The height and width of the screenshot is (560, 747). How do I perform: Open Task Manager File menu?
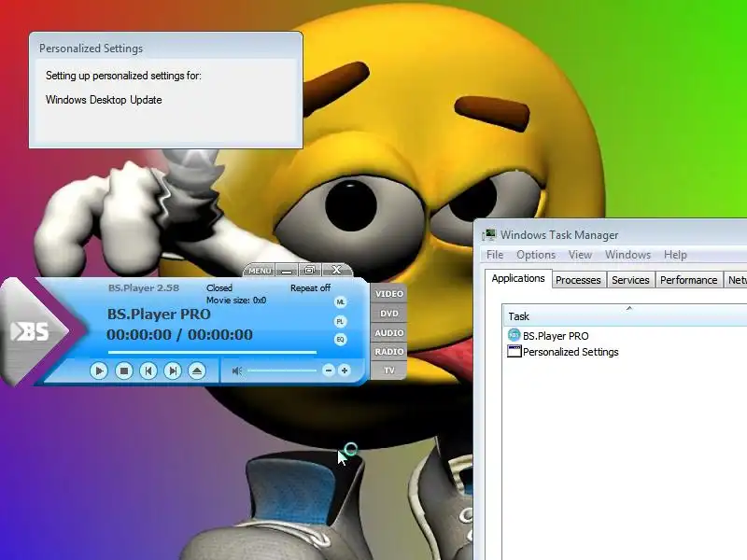pyautogui.click(x=495, y=255)
